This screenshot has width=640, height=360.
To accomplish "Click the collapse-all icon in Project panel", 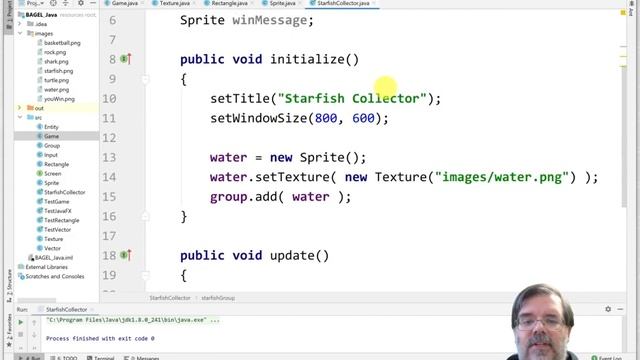I will pos(66,3).
